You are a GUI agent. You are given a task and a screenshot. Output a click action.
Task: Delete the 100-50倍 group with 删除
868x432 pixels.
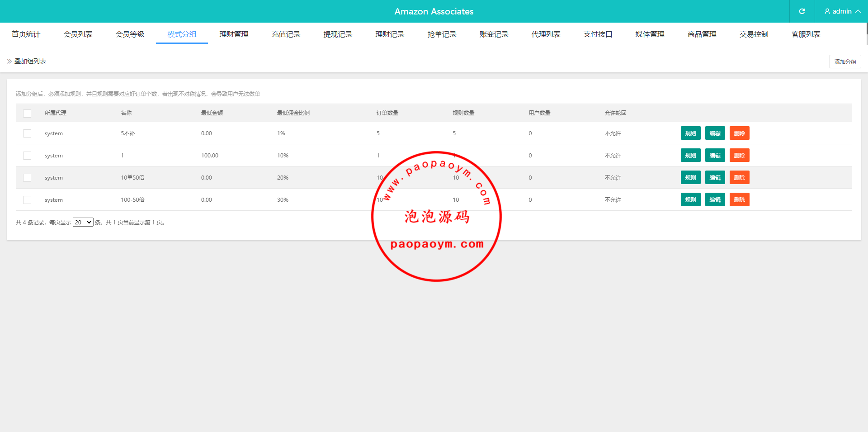[x=739, y=200]
